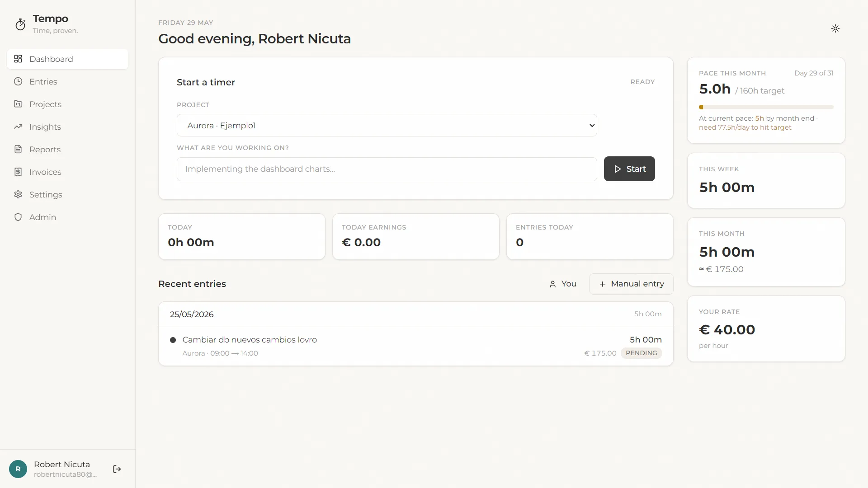Open Settings from the sidebar
This screenshot has height=488, width=868.
click(x=67, y=194)
